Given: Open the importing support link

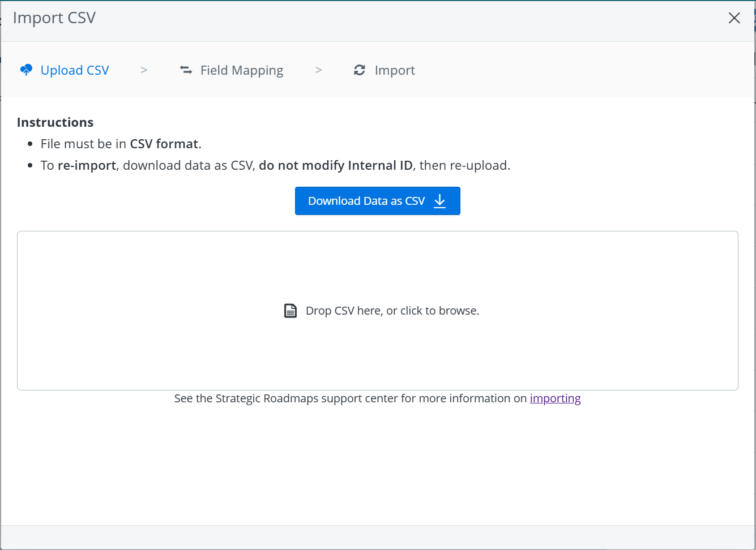Looking at the screenshot, I should click(555, 398).
